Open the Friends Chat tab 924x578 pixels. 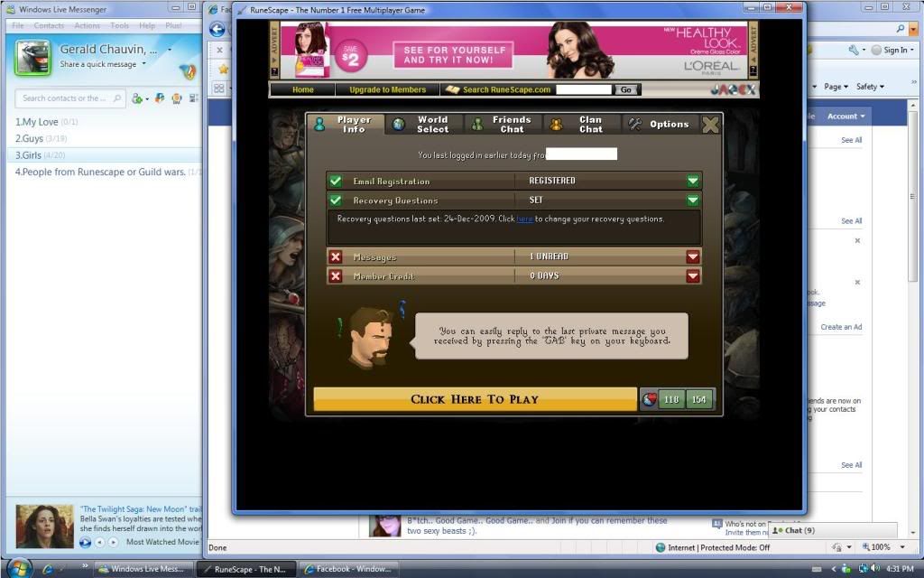tap(503, 125)
